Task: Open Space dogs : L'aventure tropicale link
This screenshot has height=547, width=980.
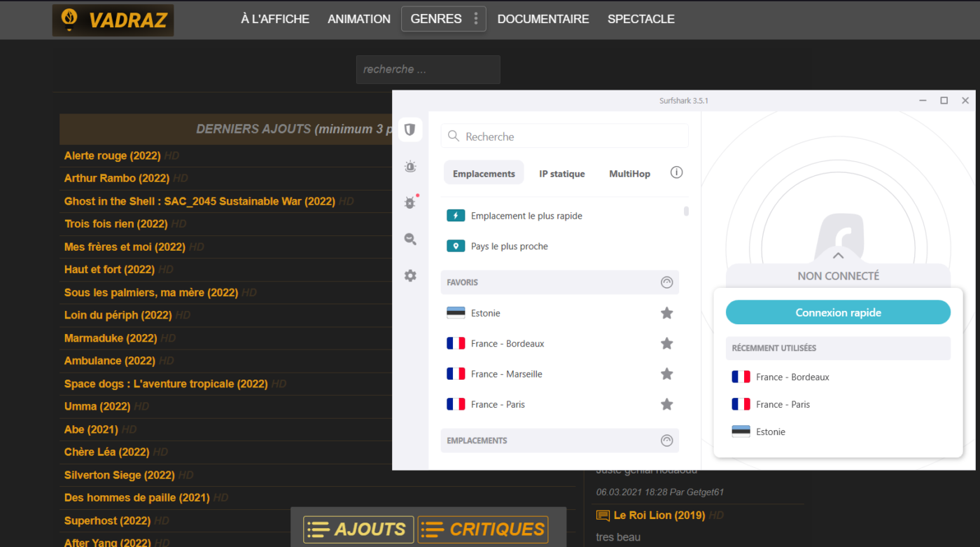Action: [x=166, y=383]
